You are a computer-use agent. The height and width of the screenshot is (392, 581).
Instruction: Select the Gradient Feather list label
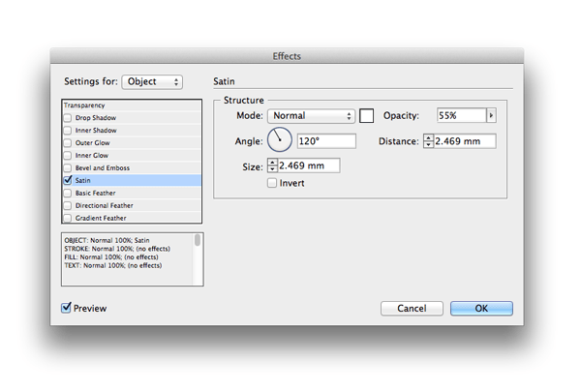click(x=101, y=218)
